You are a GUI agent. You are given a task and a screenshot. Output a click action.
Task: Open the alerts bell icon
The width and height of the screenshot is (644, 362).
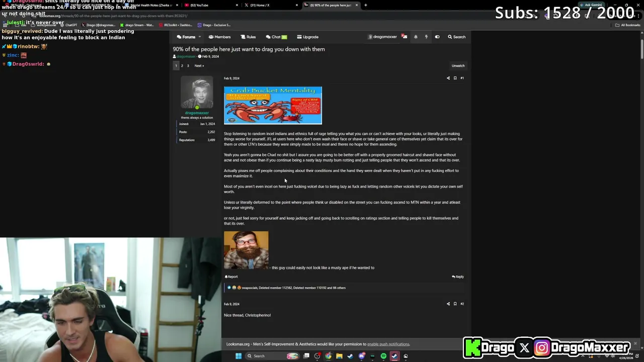(x=416, y=37)
